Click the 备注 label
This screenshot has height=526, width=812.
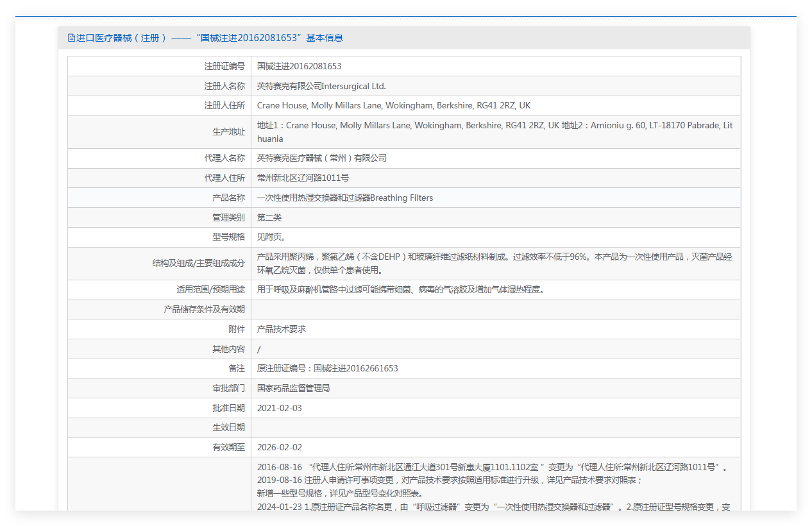(237, 369)
